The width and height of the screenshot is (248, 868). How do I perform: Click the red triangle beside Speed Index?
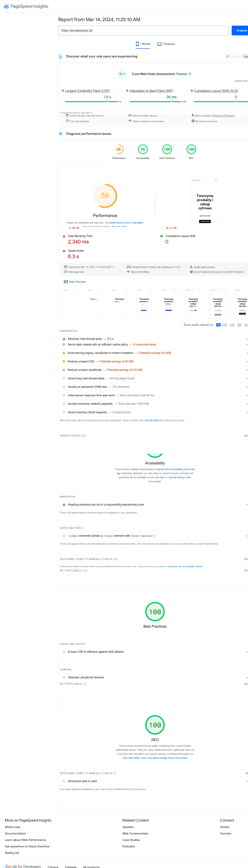tap(64, 251)
